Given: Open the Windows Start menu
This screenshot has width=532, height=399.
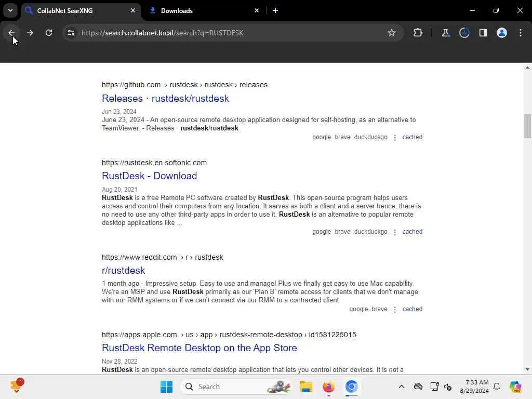Looking at the screenshot, I should click(x=166, y=387).
